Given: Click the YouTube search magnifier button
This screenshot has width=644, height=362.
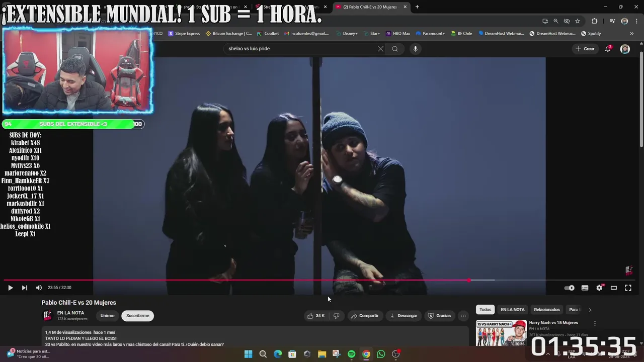Looking at the screenshot, I should coord(395,49).
